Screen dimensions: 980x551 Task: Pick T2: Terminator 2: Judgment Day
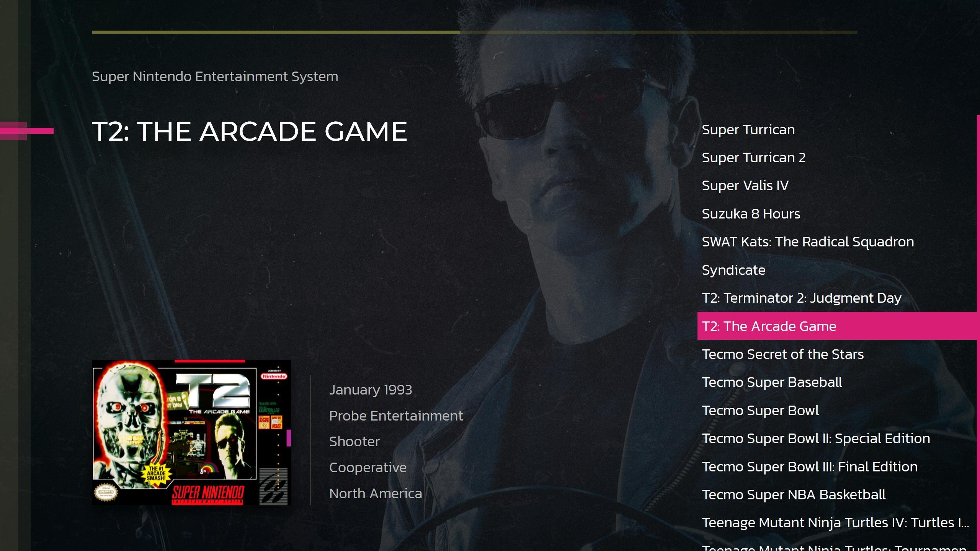802,298
